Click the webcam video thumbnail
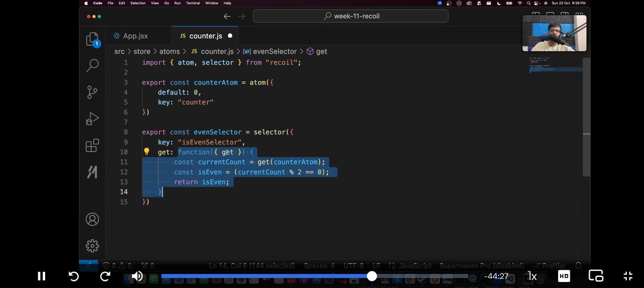The width and height of the screenshot is (644, 288). (554, 33)
